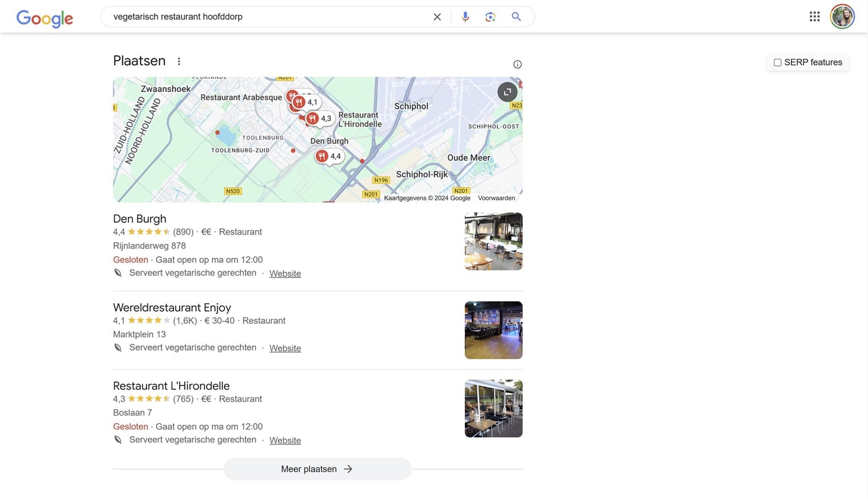868x499 pixels.
Task: Click the Rijnlanderweg 878 address
Action: 150,246
